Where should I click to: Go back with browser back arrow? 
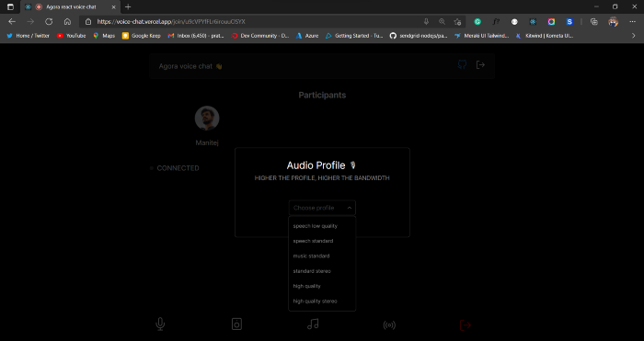[12, 22]
